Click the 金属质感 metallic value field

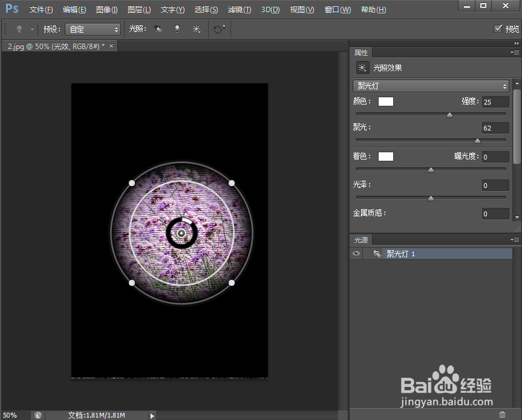(x=495, y=213)
